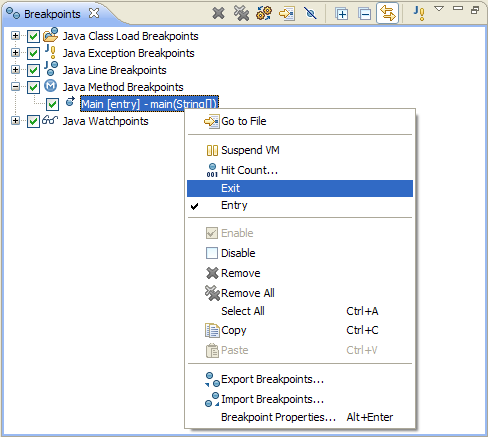
Task: Click Java Class Load Breakpoints folder icon
Action: click(x=51, y=35)
